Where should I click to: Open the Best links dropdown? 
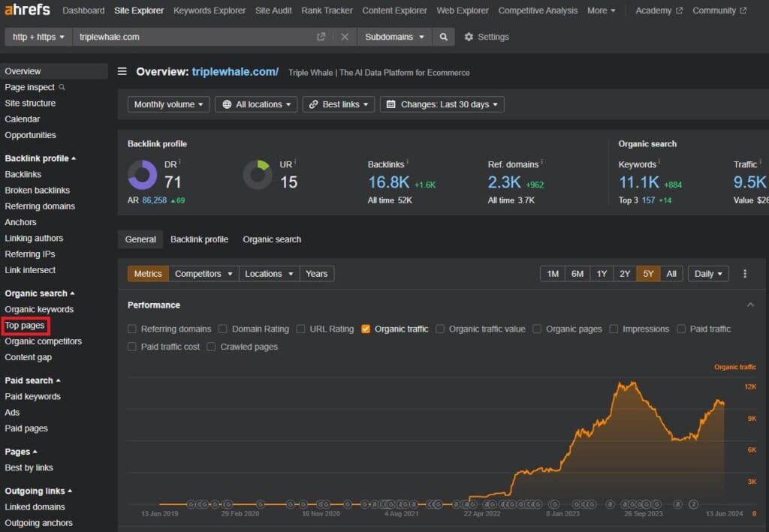click(x=339, y=104)
